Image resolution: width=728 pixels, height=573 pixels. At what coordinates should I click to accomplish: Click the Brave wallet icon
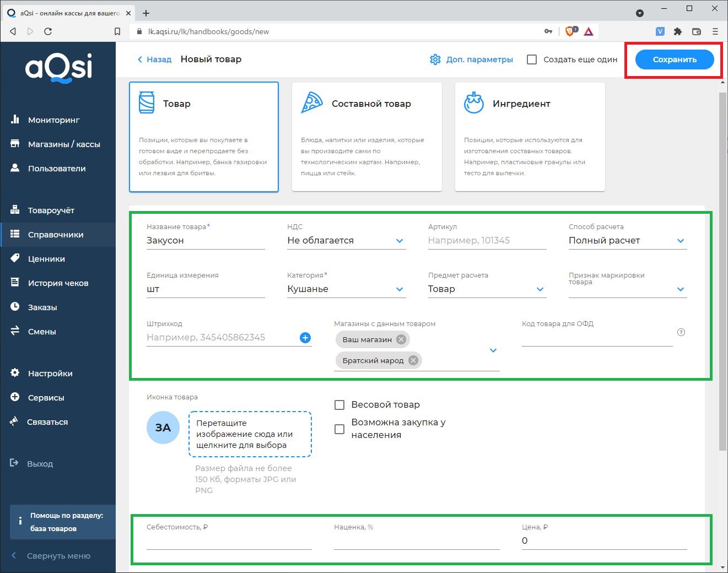tap(697, 31)
